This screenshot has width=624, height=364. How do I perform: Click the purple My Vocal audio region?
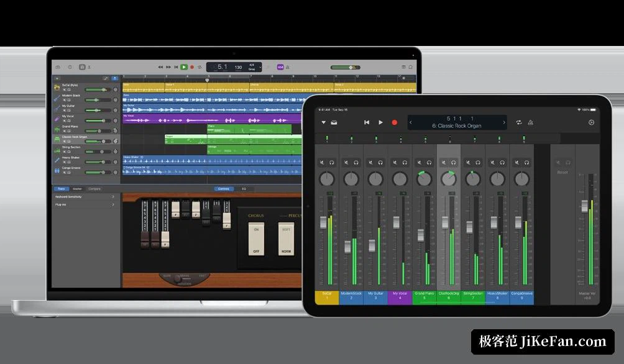(212, 119)
